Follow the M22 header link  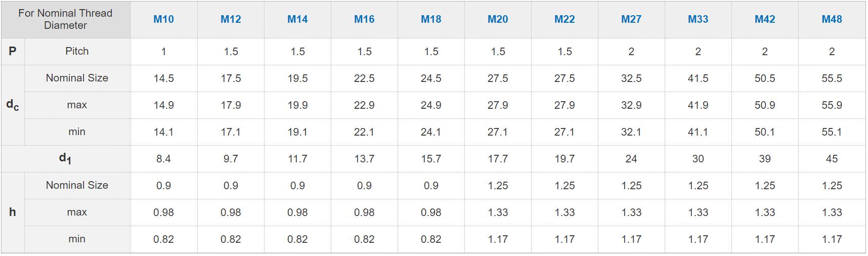click(565, 19)
